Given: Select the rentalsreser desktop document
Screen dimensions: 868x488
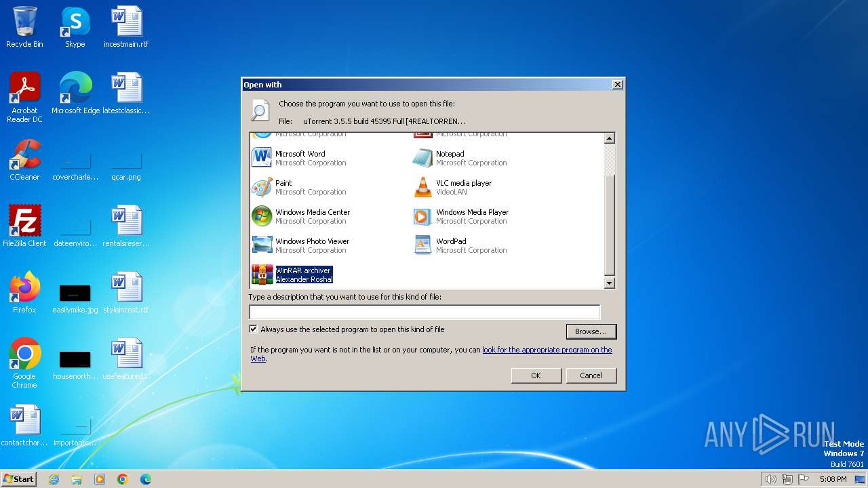Looking at the screenshot, I should click(126, 226).
